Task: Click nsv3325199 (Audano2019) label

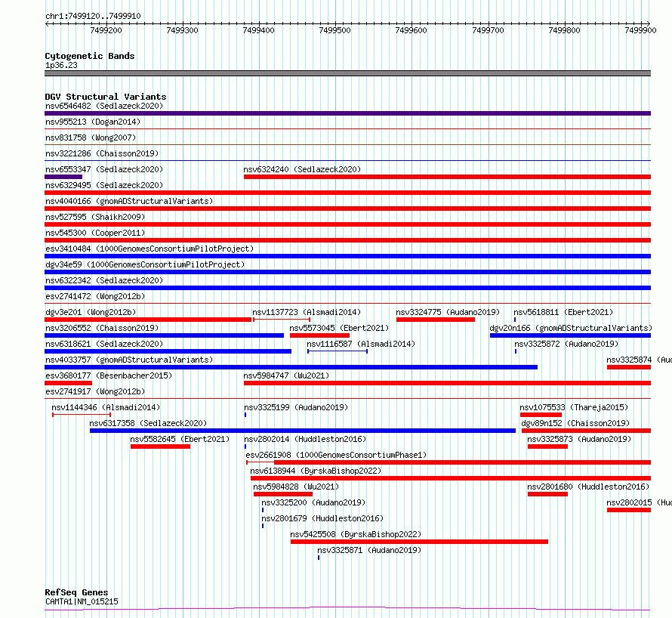Action: (296, 407)
